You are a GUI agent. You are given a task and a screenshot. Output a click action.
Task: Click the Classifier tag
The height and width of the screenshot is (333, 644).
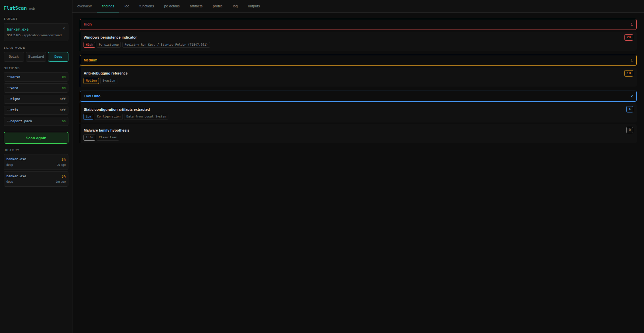108,137
